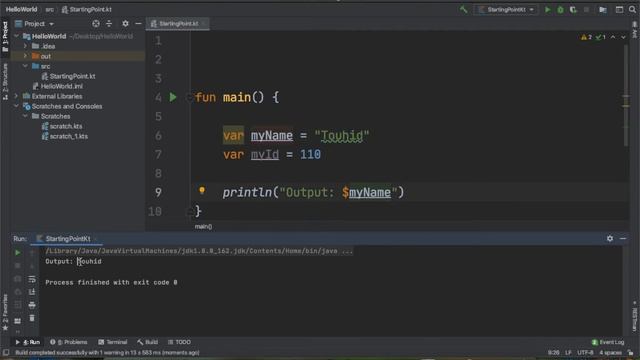Screen dimensions: 640x360
Task: Collapse the src folder
Action: [25, 66]
